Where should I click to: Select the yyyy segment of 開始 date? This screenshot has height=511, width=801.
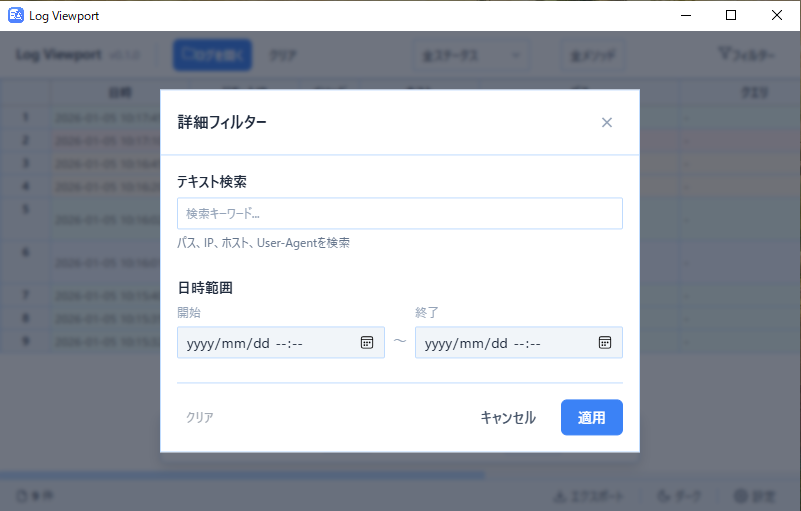201,343
